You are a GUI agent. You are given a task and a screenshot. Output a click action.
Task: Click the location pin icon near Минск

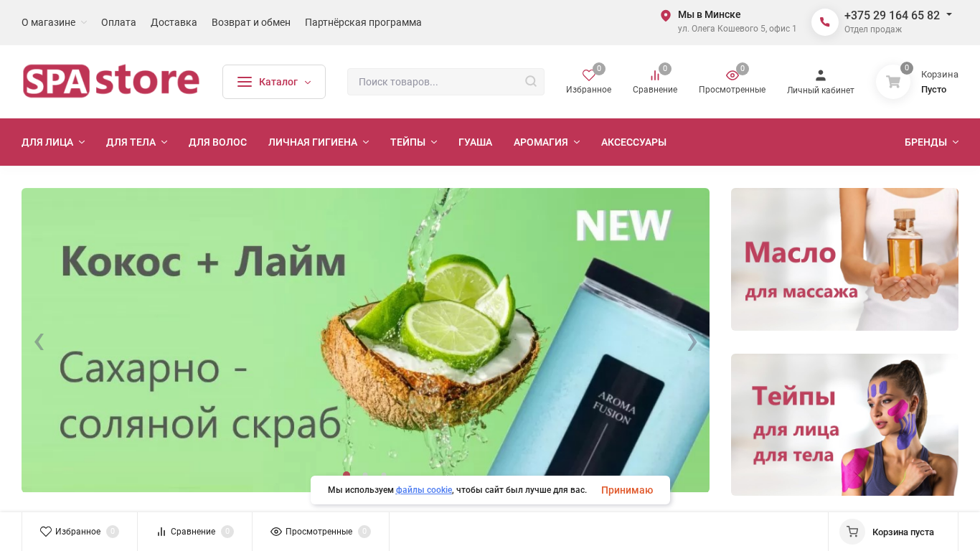pos(666,16)
